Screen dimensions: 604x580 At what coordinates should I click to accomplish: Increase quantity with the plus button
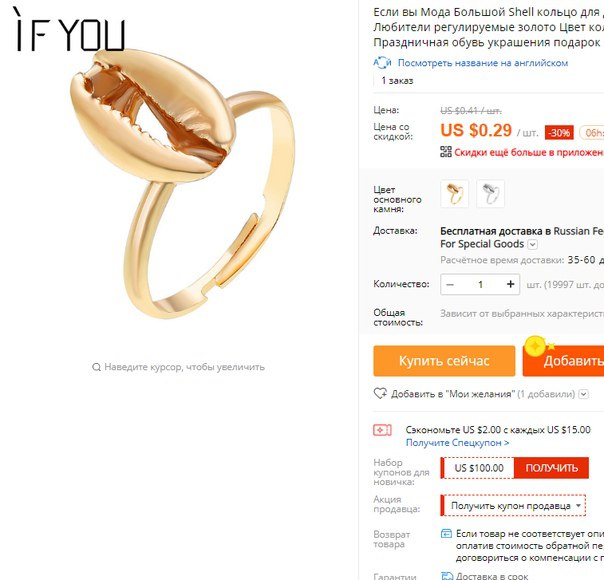click(510, 284)
